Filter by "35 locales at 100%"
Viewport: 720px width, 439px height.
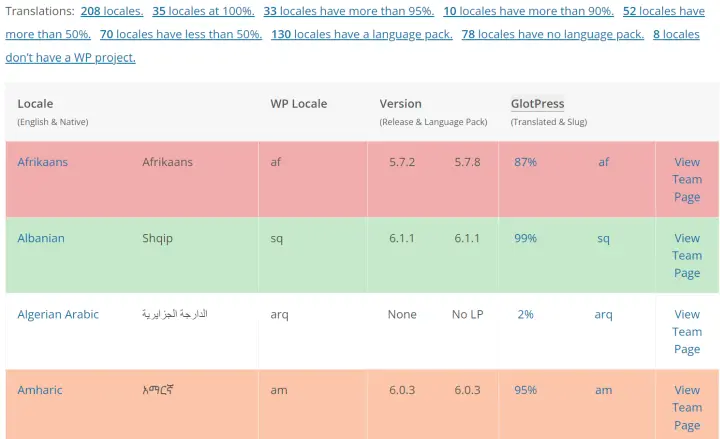pyautogui.click(x=203, y=11)
